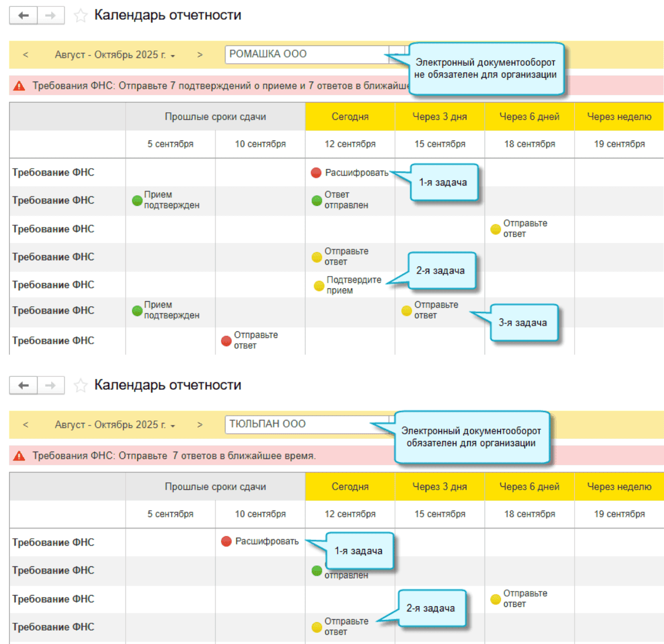Click the Через 6 дней header in ТЮЛЬПАН calendar
The height and width of the screenshot is (644, 664).
click(530, 487)
